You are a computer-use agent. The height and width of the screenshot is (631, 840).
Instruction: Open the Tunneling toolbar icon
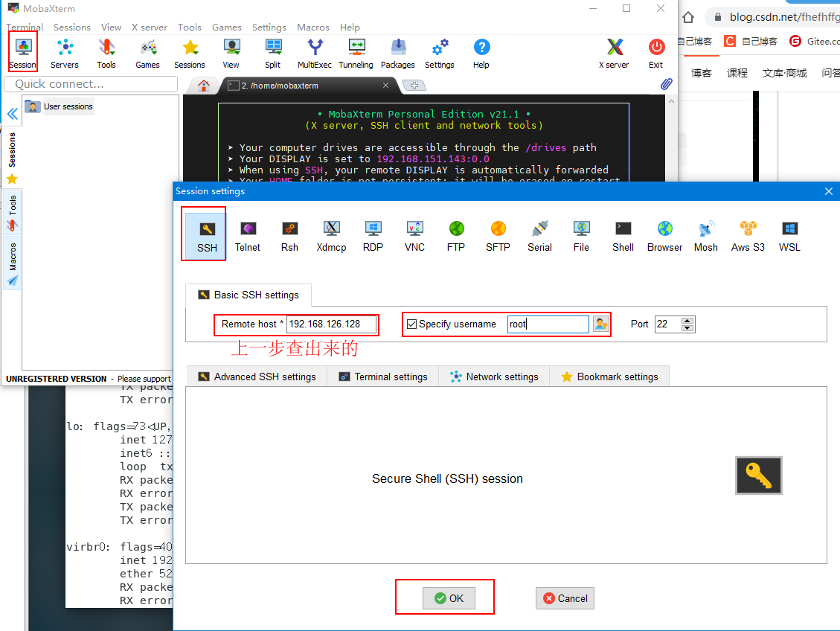[356, 53]
